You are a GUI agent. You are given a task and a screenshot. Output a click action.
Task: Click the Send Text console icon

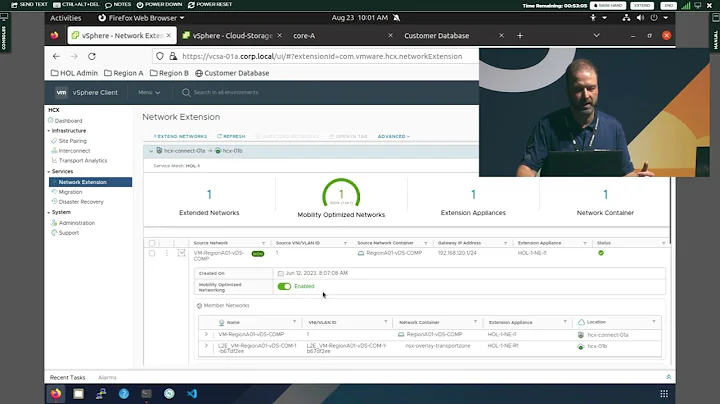(x=14, y=5)
